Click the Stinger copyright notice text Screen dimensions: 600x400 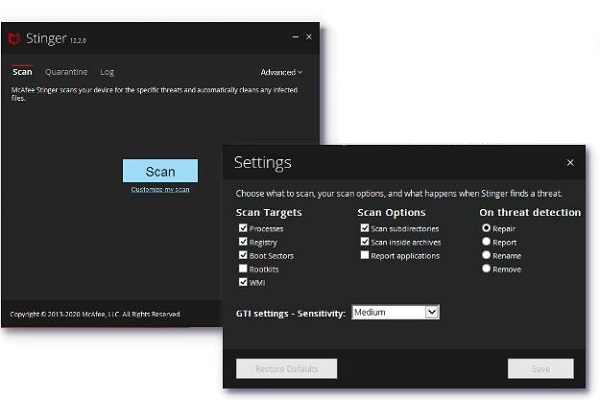pyautogui.click(x=95, y=314)
